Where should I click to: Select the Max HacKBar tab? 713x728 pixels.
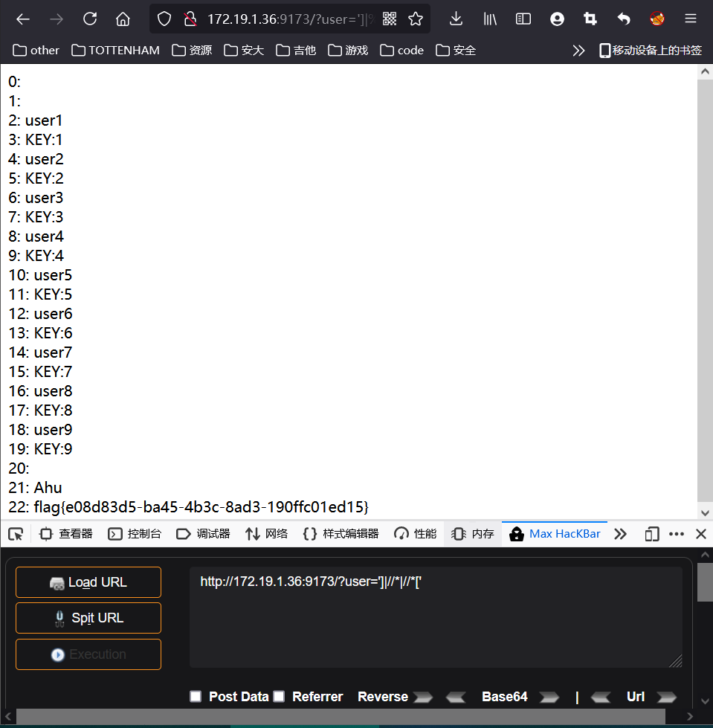(555, 534)
